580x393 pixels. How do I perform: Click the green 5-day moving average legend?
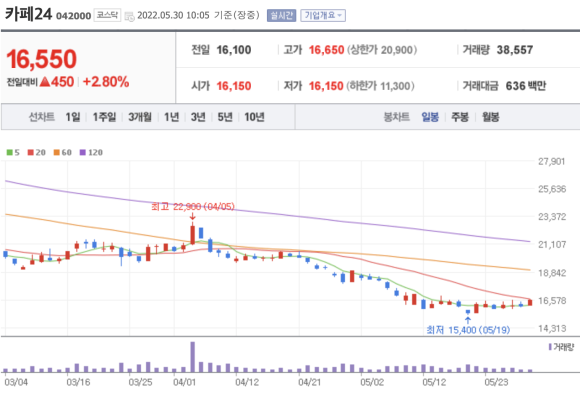point(13,152)
